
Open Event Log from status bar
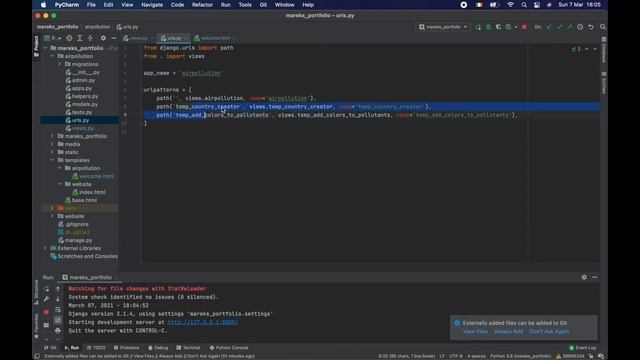pyautogui.click(x=583, y=348)
